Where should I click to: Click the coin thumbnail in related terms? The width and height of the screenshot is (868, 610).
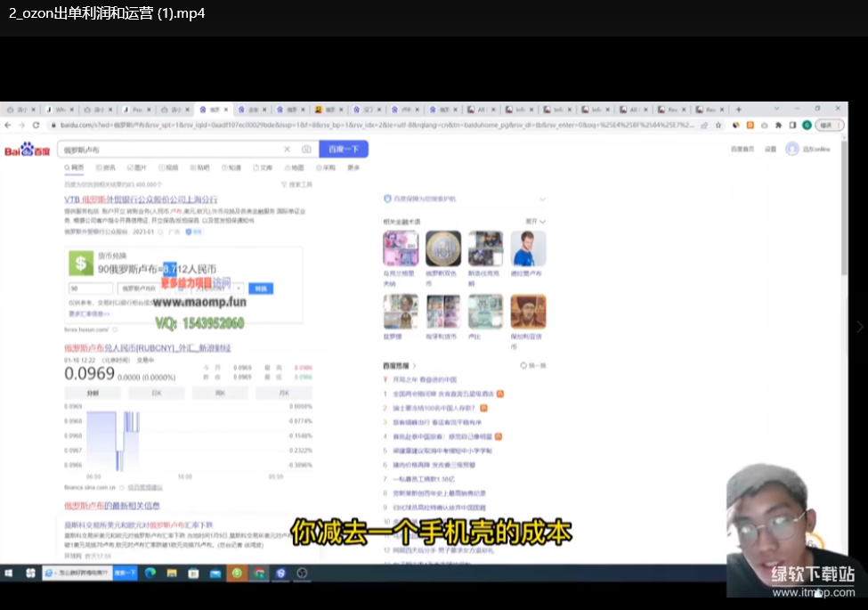(443, 248)
